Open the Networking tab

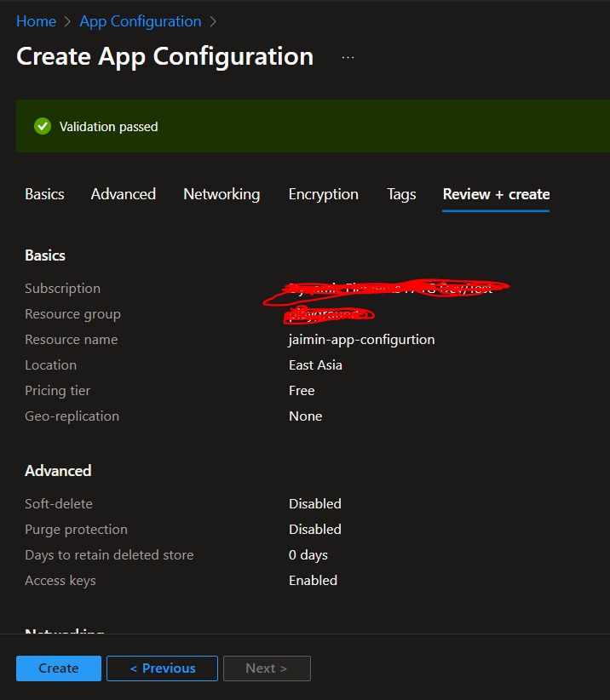click(x=222, y=194)
